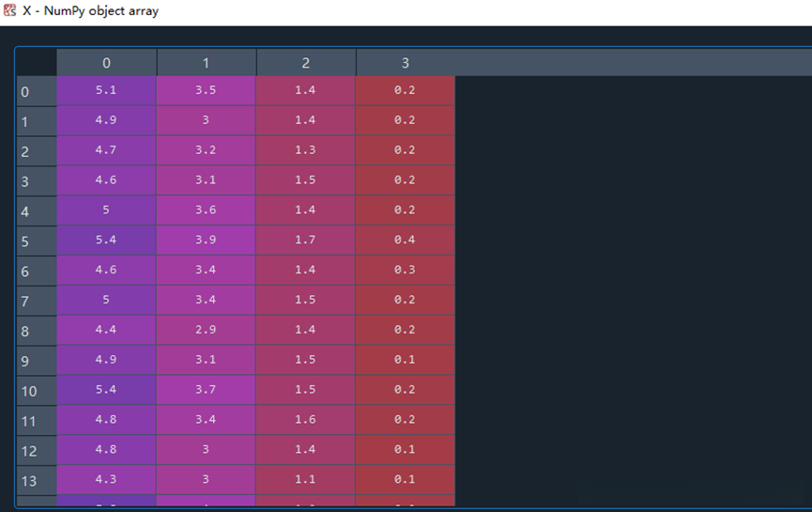Select column header 2
This screenshot has width=812, height=512.
click(306, 63)
